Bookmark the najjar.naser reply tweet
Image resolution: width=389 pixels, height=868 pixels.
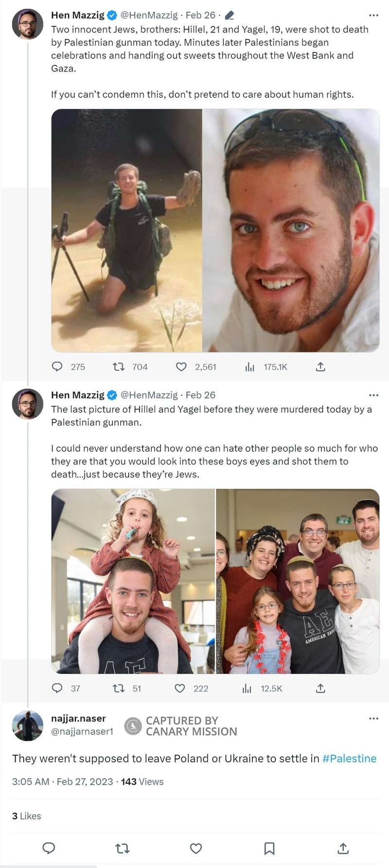(x=269, y=849)
